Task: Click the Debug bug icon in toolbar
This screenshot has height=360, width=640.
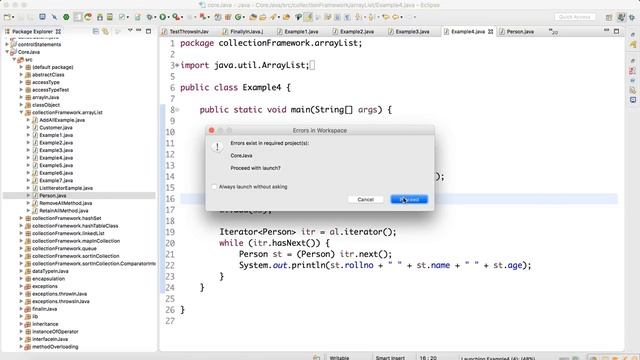Action: (x=149, y=17)
